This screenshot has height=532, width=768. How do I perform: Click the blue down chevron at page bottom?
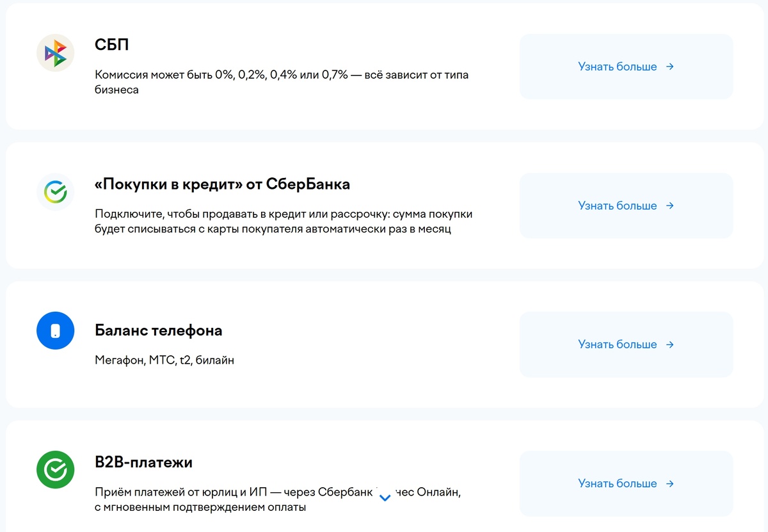point(385,497)
